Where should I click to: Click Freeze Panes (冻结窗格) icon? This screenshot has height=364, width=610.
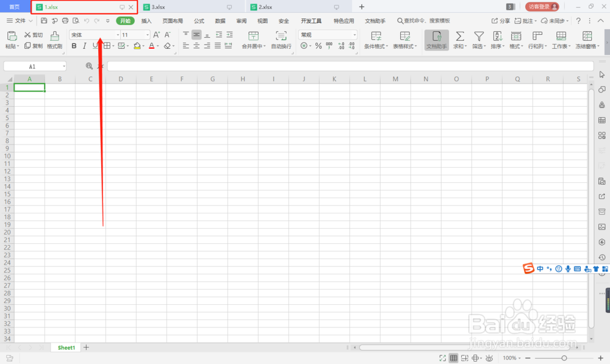tap(587, 36)
